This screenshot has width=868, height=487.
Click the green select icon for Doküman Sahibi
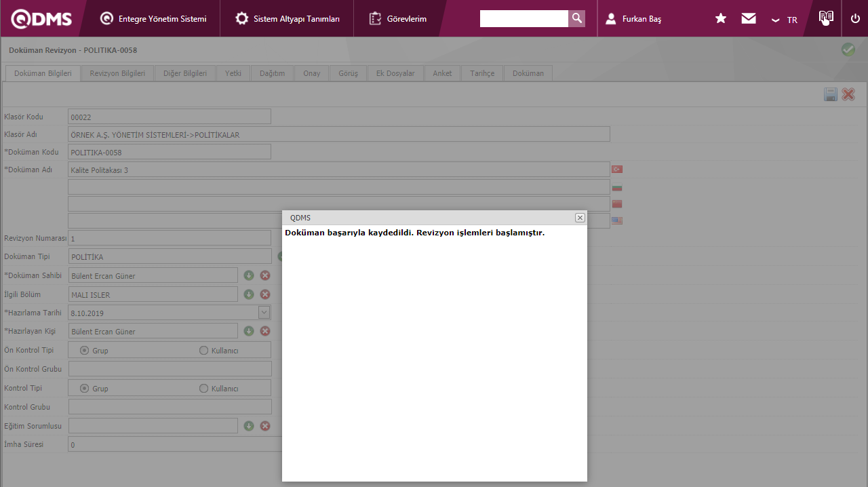point(249,275)
